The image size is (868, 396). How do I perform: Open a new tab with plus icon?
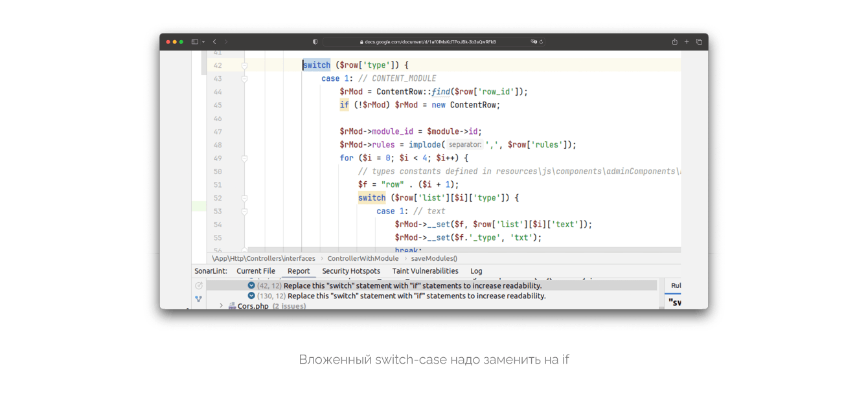(687, 42)
